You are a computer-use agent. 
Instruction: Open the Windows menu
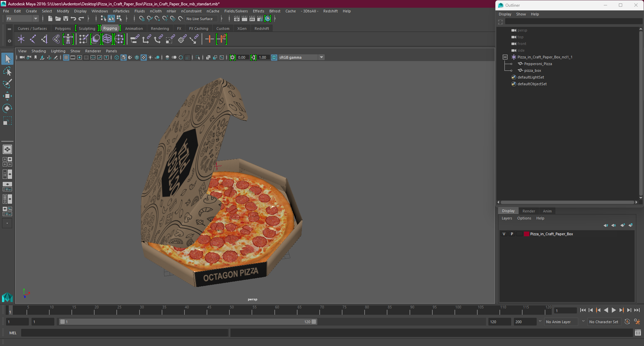click(100, 11)
